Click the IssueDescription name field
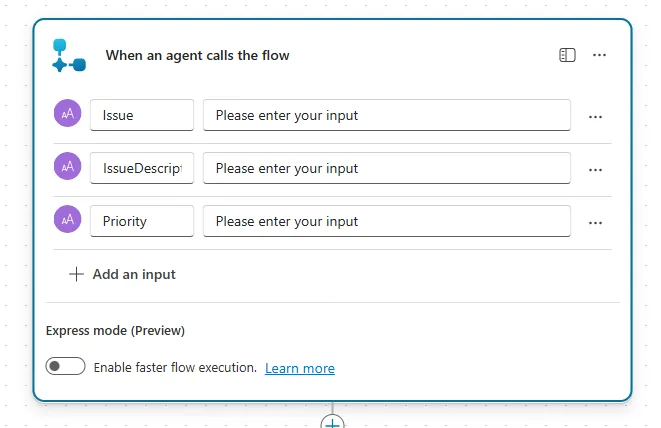Image resolution: width=661 pixels, height=428 pixels. 142,168
